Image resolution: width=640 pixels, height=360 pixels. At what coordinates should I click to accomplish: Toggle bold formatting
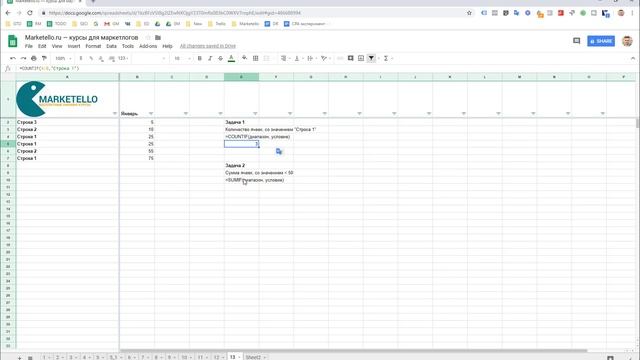point(200,58)
